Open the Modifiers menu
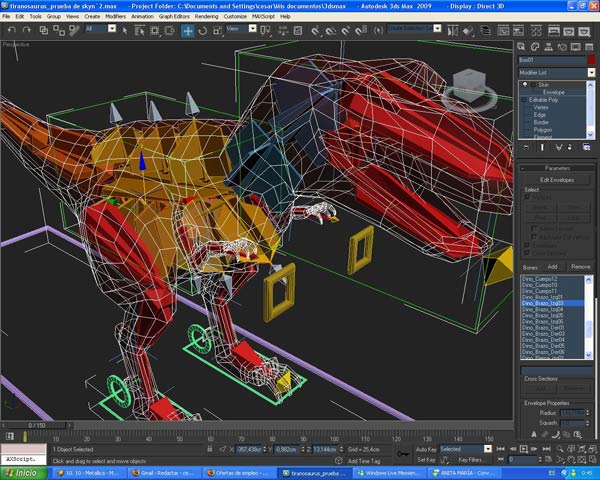The height and width of the screenshot is (480, 600). [116, 17]
